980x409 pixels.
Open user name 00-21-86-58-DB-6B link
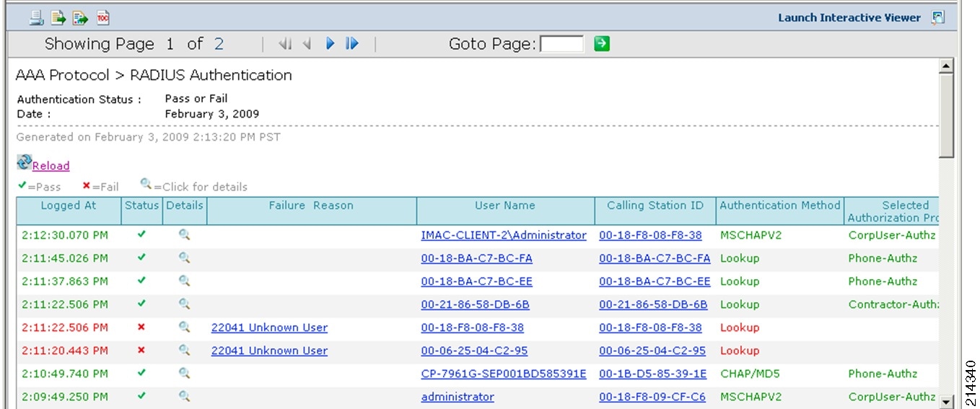[475, 304]
